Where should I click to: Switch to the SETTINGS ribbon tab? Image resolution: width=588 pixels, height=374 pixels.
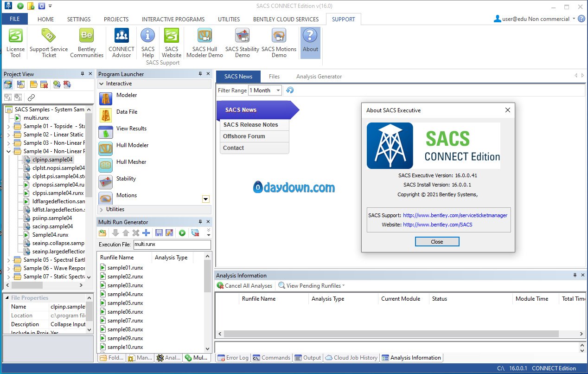[x=79, y=19]
